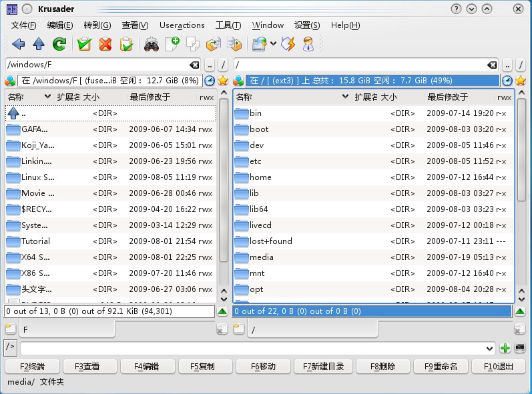Toggle the right panel popup with the green triangle
The width and height of the screenshot is (532, 394).
pyautogui.click(x=520, y=311)
